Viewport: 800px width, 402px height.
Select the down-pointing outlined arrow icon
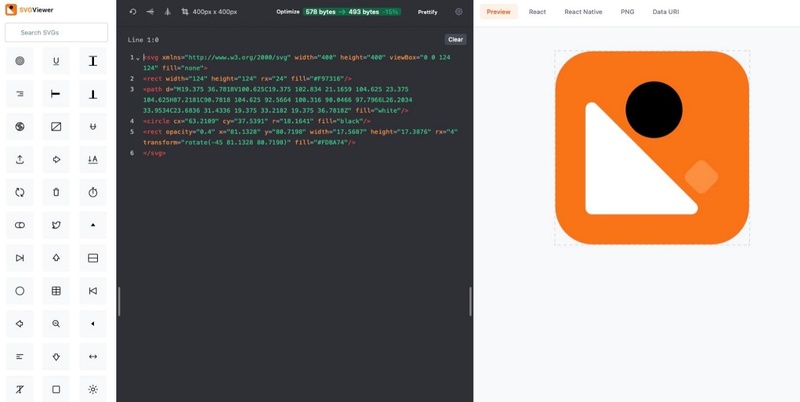pyautogui.click(x=56, y=357)
